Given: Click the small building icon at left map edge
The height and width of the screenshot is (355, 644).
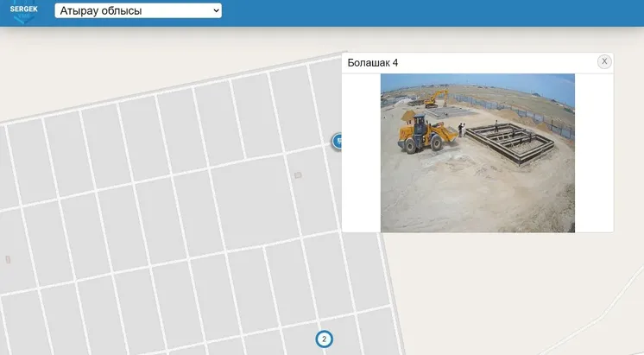Looking at the screenshot, I should coord(9,259).
